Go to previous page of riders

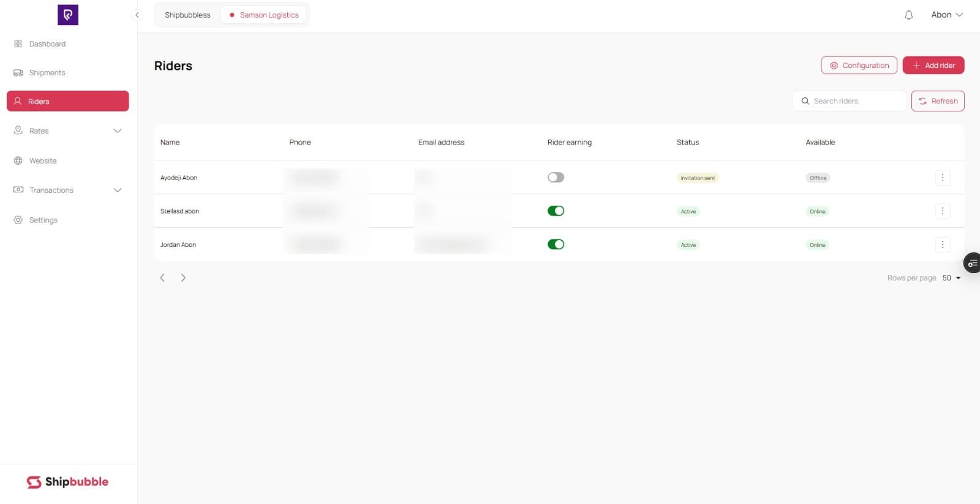tap(162, 278)
